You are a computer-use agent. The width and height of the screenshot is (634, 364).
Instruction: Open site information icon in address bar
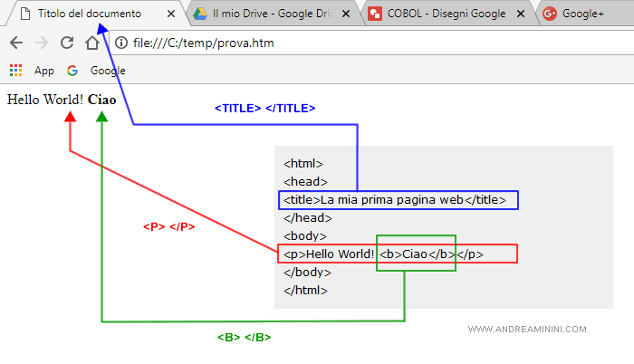tap(121, 43)
